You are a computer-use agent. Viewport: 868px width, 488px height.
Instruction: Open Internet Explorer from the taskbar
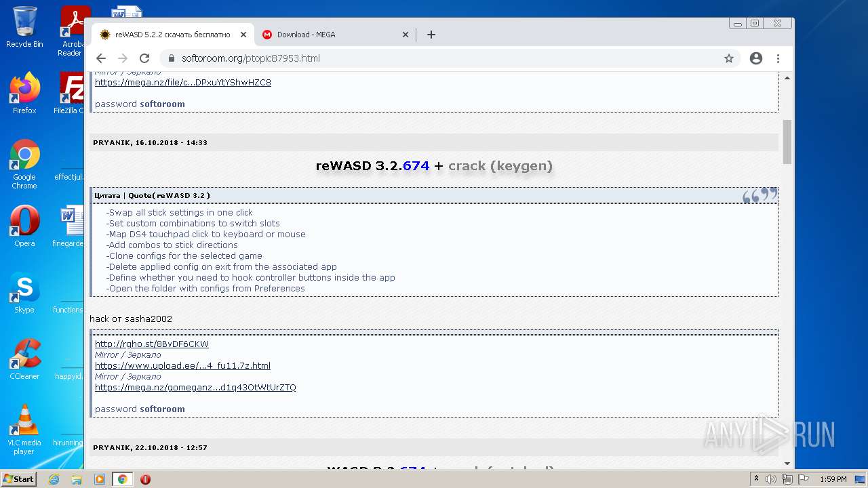point(54,479)
